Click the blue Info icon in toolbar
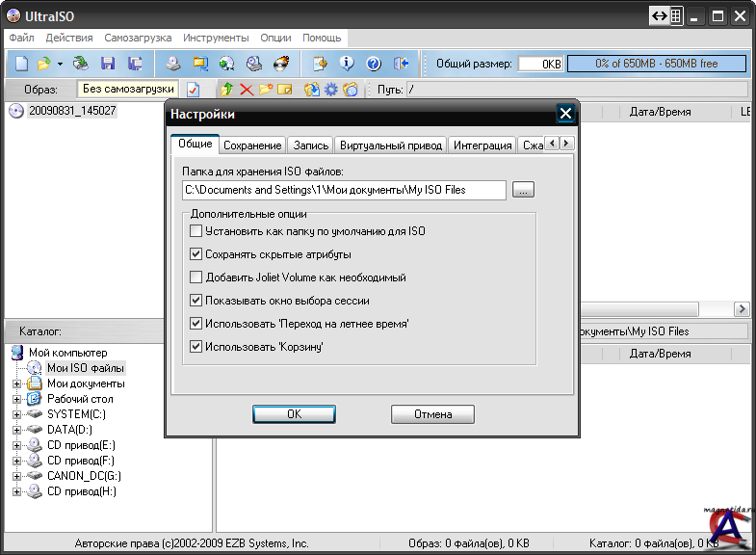756x555 pixels. [x=347, y=64]
